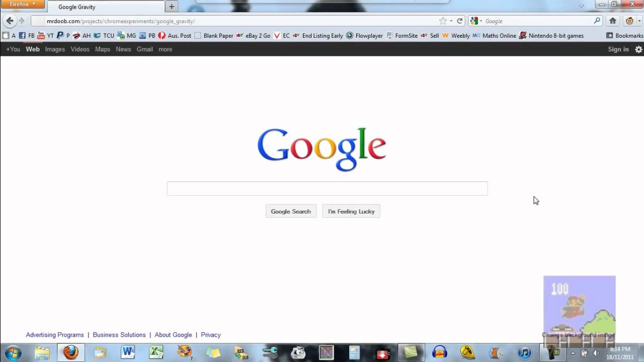Open the PB bookmark
This screenshot has width=644, height=362.
(147, 36)
